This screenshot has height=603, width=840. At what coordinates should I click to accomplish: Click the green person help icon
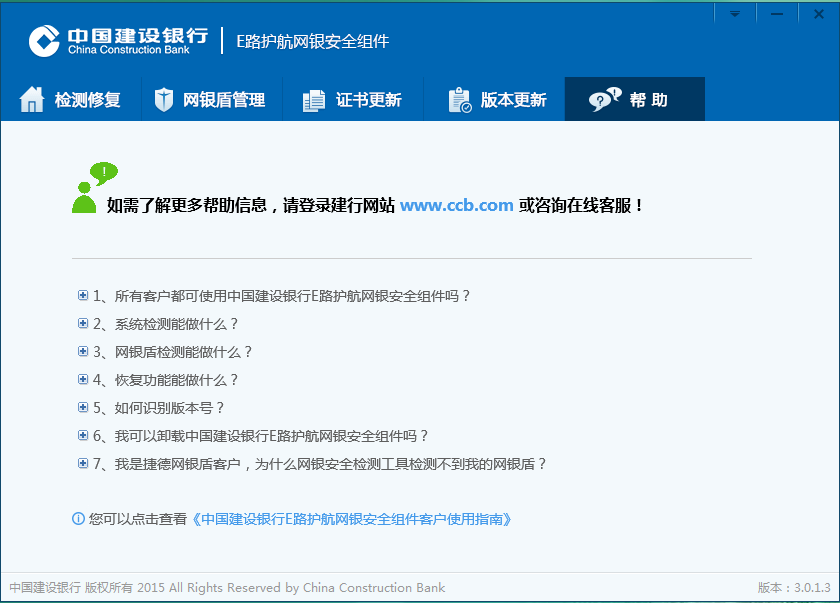(94, 187)
